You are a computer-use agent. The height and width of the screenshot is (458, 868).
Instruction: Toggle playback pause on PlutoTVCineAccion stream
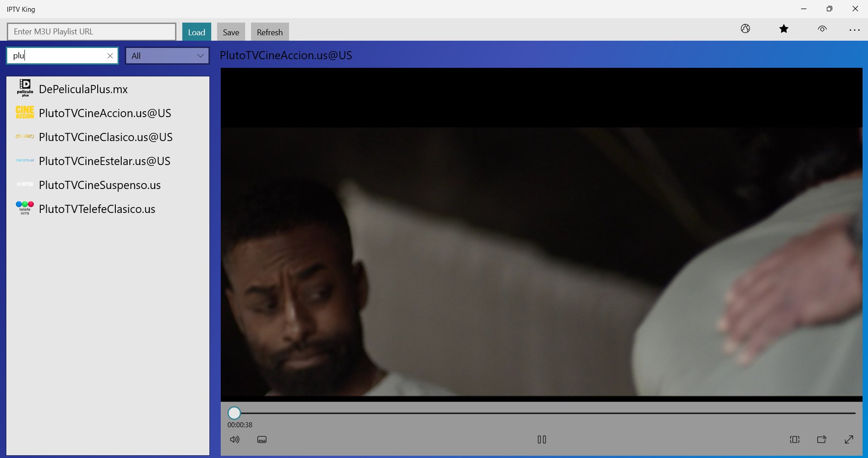[x=541, y=439]
